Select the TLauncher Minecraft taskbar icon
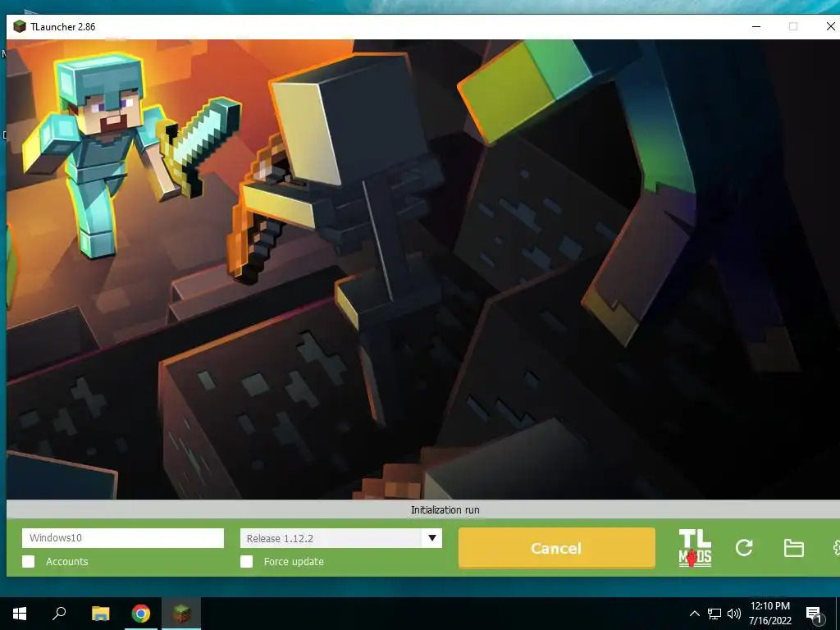 pyautogui.click(x=181, y=614)
